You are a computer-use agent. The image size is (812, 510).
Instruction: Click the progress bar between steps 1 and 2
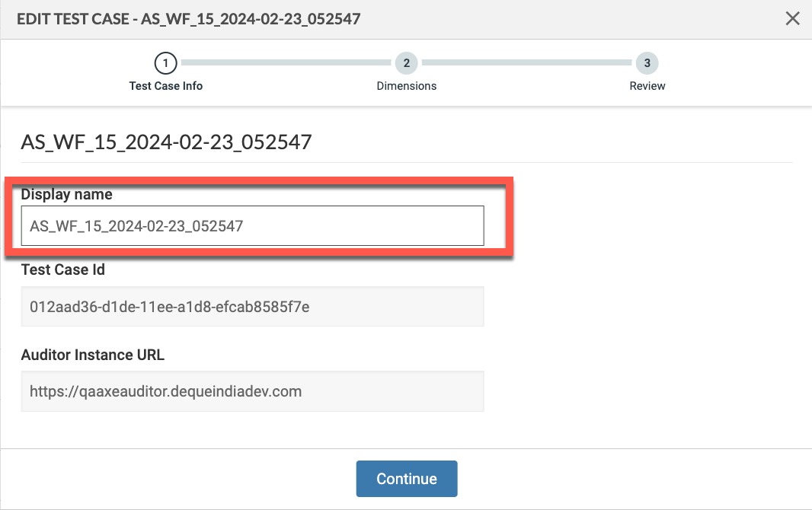click(x=286, y=63)
